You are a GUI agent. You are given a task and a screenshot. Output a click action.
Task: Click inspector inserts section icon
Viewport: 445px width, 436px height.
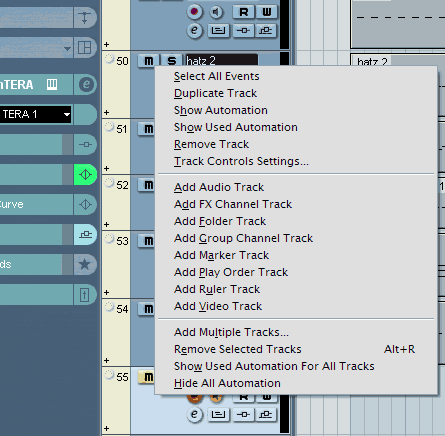coord(85,144)
